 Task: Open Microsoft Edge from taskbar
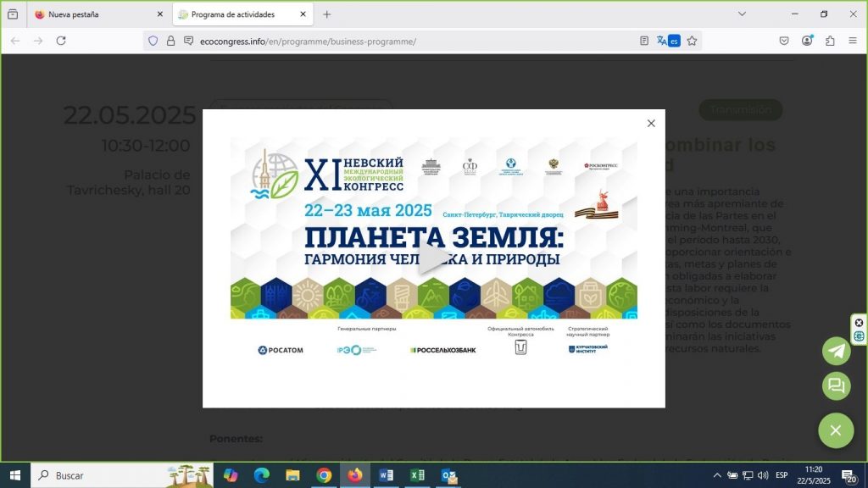point(261,475)
